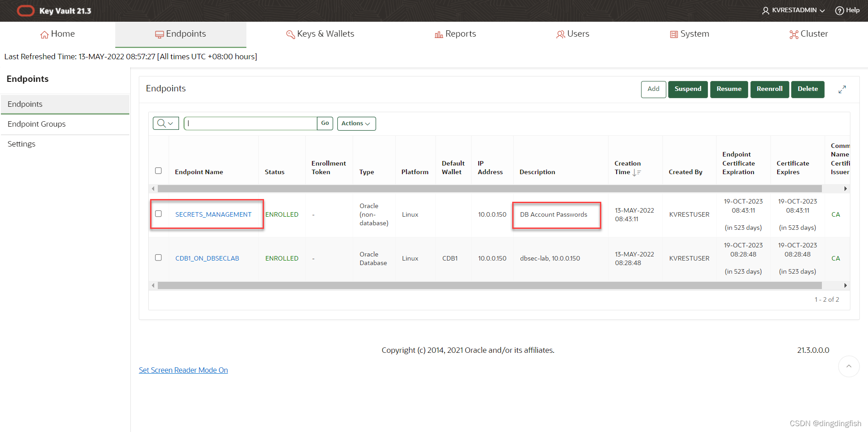This screenshot has height=432, width=868.
Task: Click the 1 - 2 of 2 pagination text
Action: [x=826, y=299]
